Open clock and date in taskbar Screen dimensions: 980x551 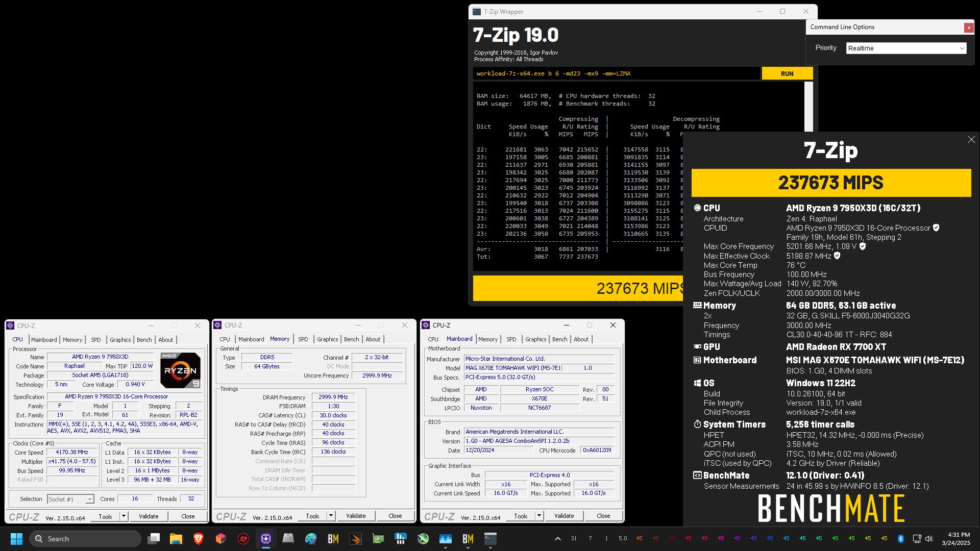[955, 539]
